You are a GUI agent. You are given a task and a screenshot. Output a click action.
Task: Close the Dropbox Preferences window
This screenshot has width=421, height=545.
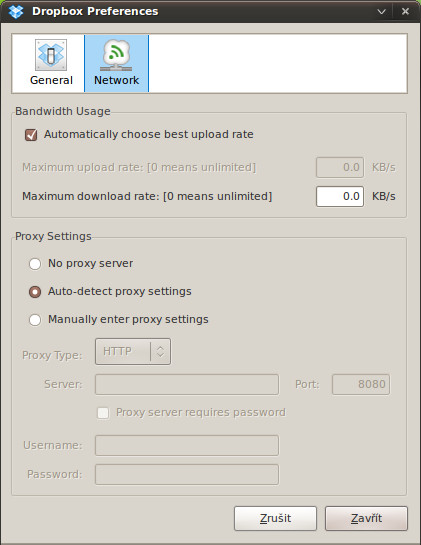(x=405, y=11)
